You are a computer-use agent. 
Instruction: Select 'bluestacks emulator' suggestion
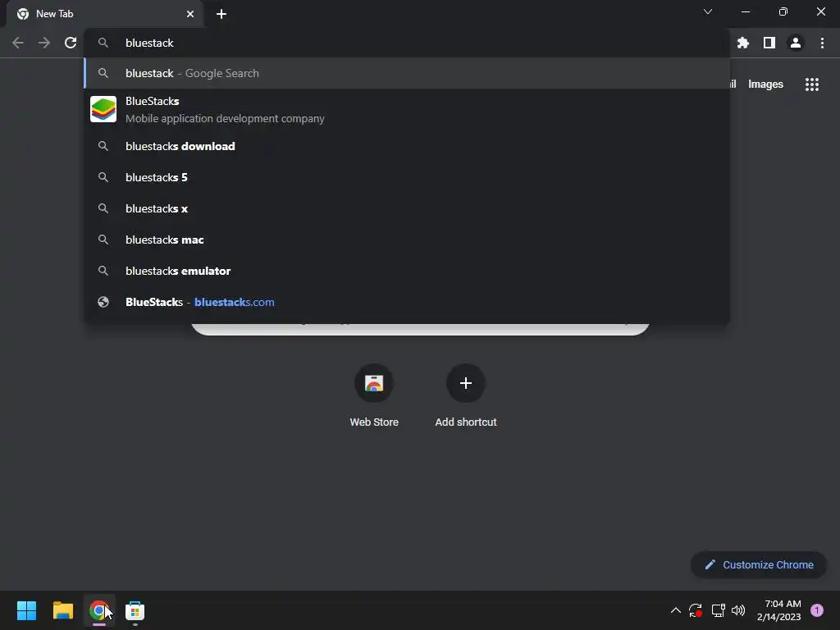point(407,271)
